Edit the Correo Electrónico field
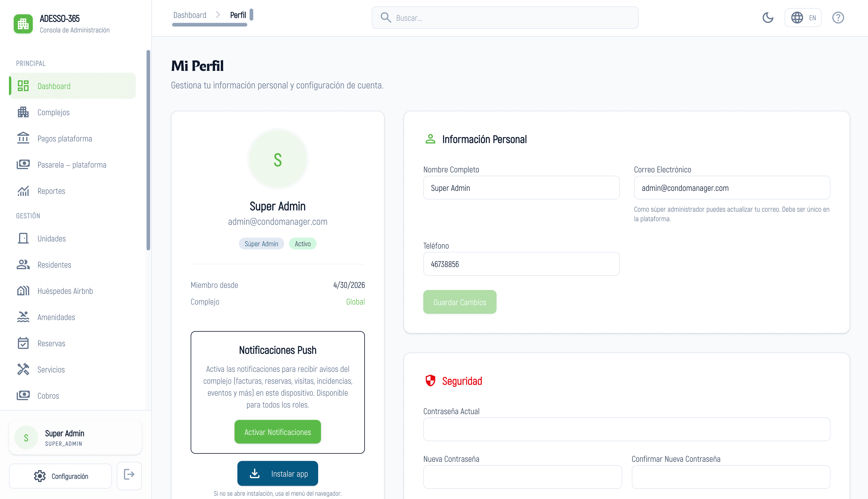This screenshot has width=868, height=499. (732, 188)
